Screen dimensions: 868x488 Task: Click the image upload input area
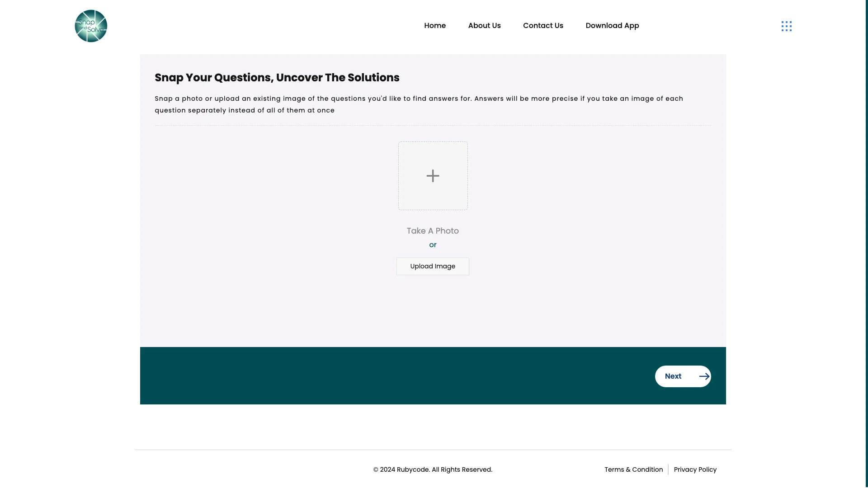(x=434, y=175)
